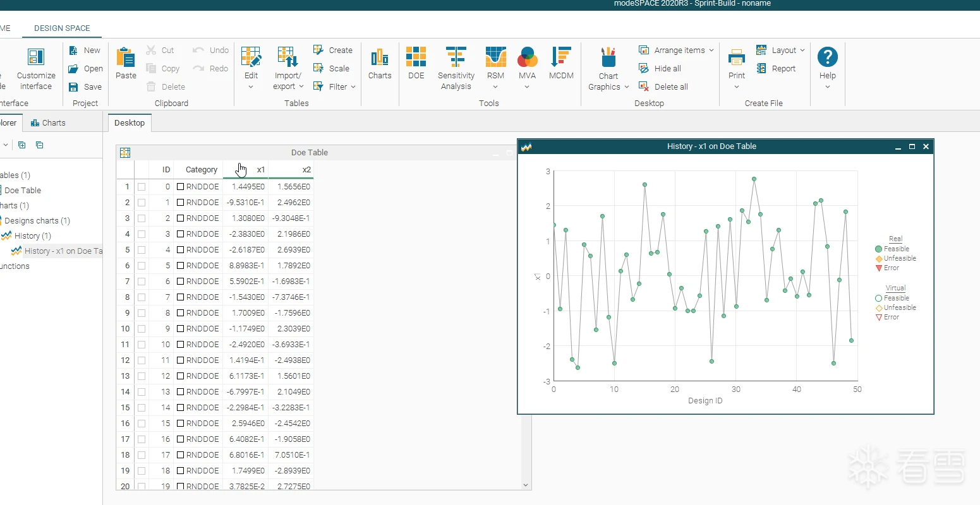The width and height of the screenshot is (980, 505).
Task: Tick the selection checkbox for row 1
Action: tap(142, 187)
